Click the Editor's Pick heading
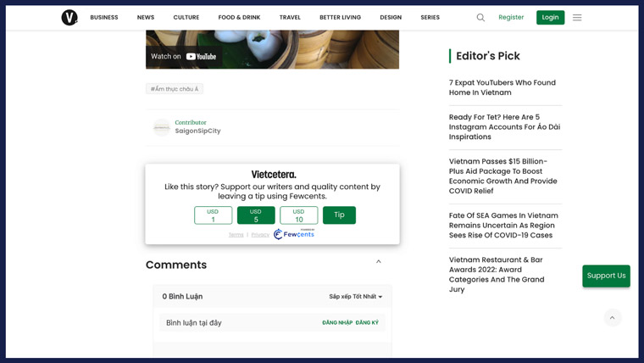The width and height of the screenshot is (644, 363). pos(488,56)
